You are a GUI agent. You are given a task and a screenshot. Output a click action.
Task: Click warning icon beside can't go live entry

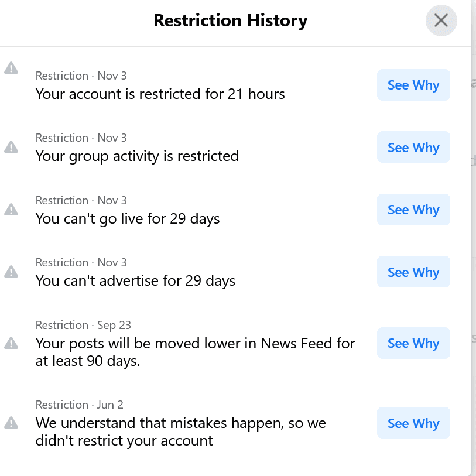pyautogui.click(x=11, y=210)
